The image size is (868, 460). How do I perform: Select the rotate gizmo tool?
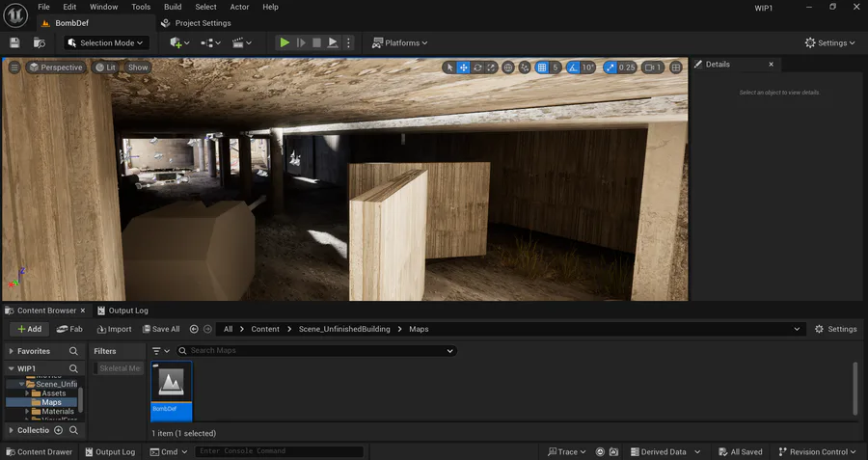click(477, 68)
